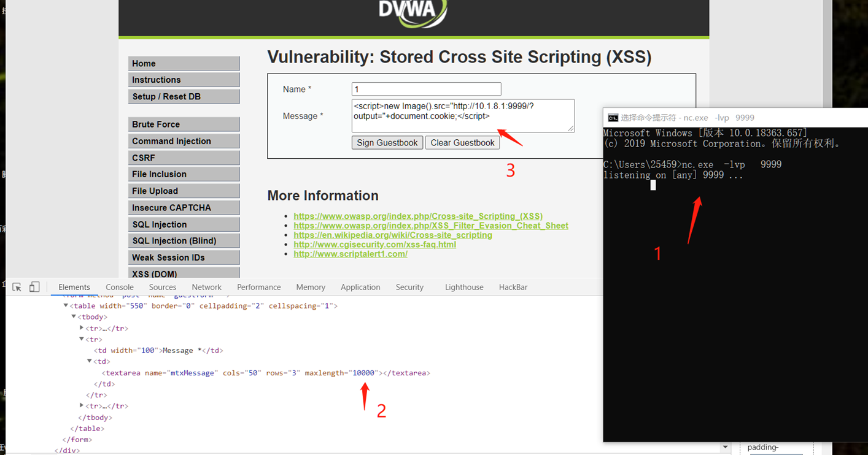Switch to the Security tab

coord(409,287)
